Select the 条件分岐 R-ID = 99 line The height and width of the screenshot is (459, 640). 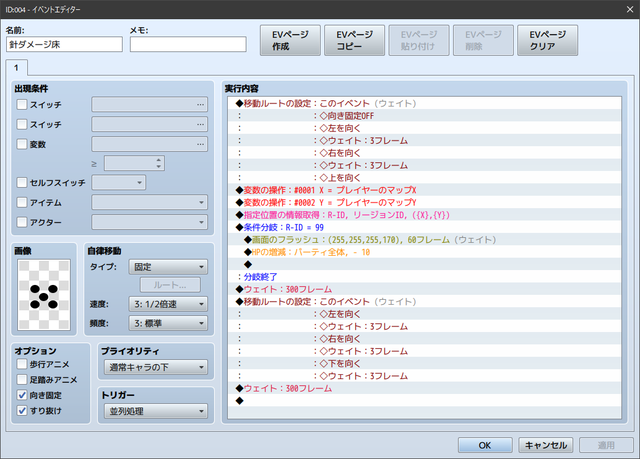[424, 227]
